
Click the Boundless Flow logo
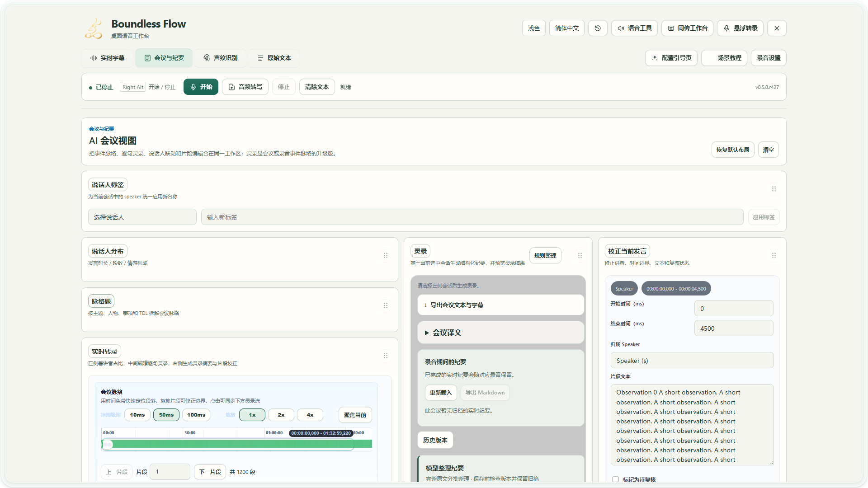tap(94, 28)
